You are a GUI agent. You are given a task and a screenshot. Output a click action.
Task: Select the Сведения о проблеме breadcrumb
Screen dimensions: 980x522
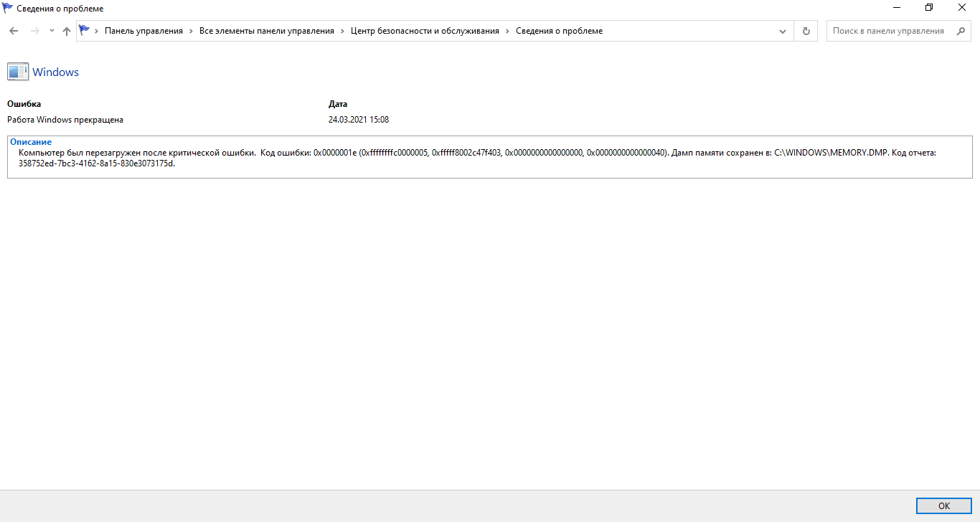tap(560, 31)
